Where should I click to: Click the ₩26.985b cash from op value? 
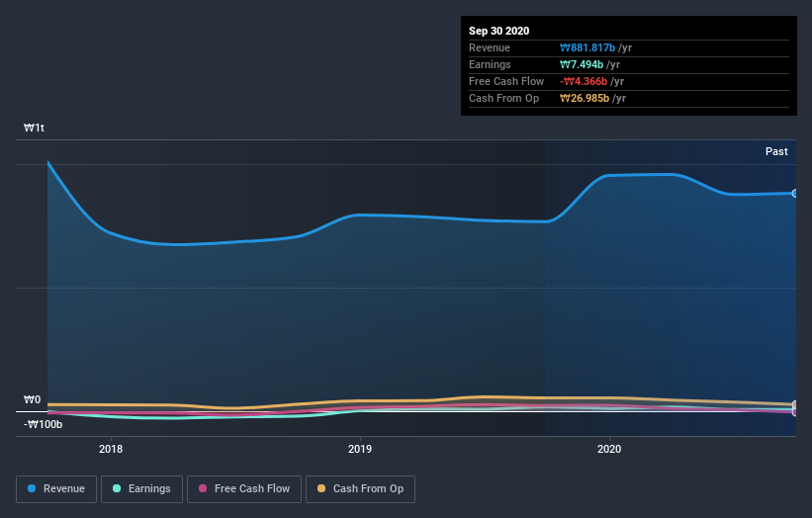[585, 98]
